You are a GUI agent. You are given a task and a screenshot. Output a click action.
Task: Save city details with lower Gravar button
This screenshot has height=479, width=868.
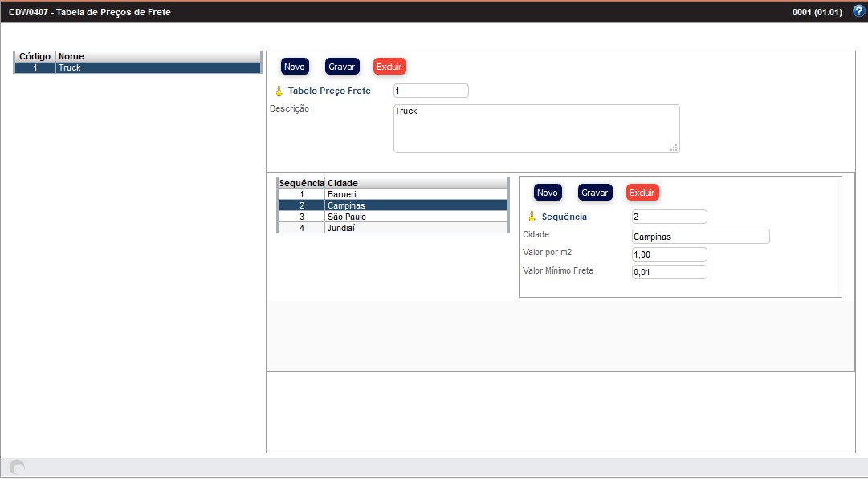pyautogui.click(x=595, y=193)
